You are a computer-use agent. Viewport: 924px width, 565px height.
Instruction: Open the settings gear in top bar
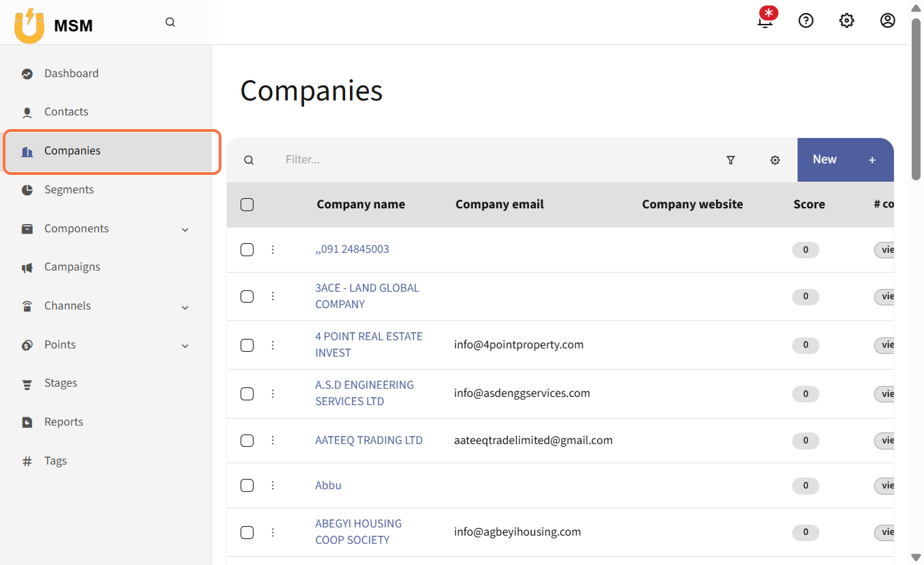coord(847,20)
